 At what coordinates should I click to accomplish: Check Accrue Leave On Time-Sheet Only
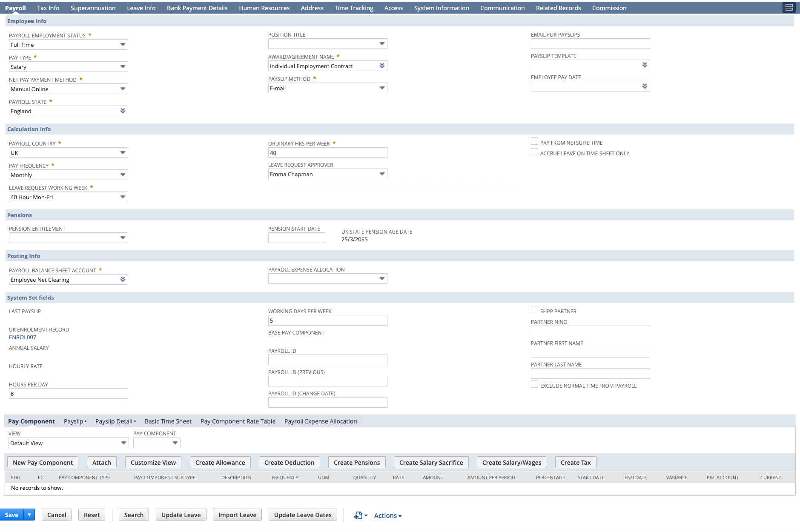click(x=535, y=152)
